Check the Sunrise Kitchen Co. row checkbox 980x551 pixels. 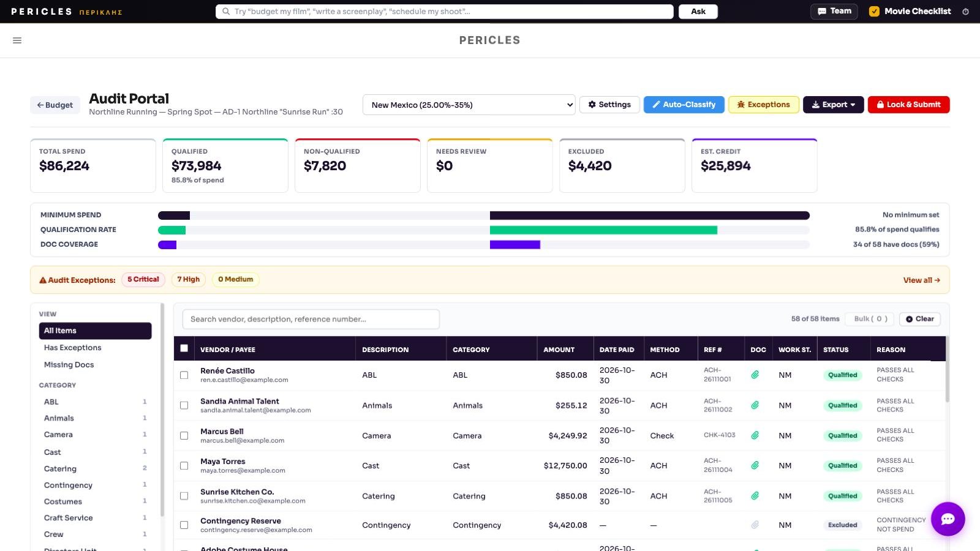(x=184, y=496)
